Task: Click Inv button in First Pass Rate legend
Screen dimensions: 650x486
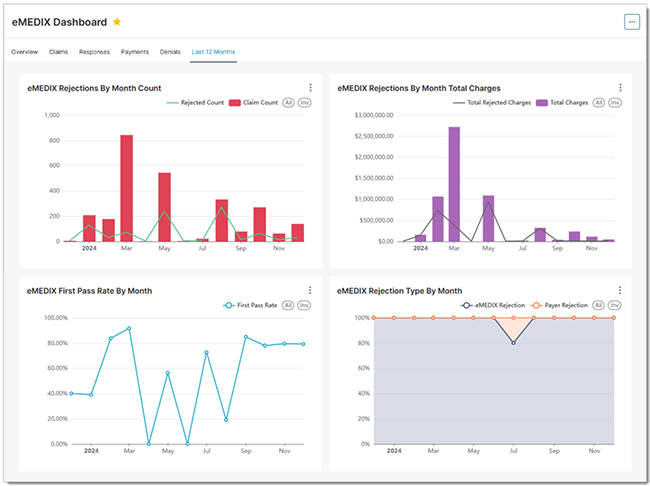Action: tap(304, 305)
